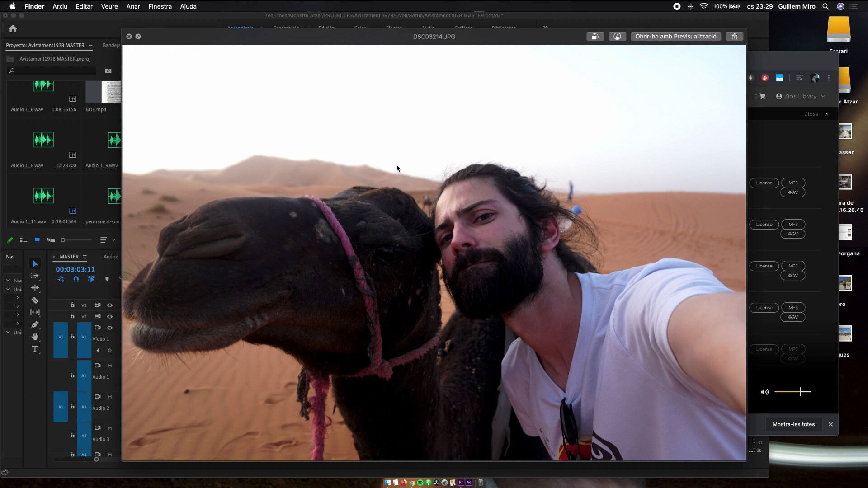Toggle V3 track eye visibility
Viewport: 868px width, 488px height.
click(109, 305)
